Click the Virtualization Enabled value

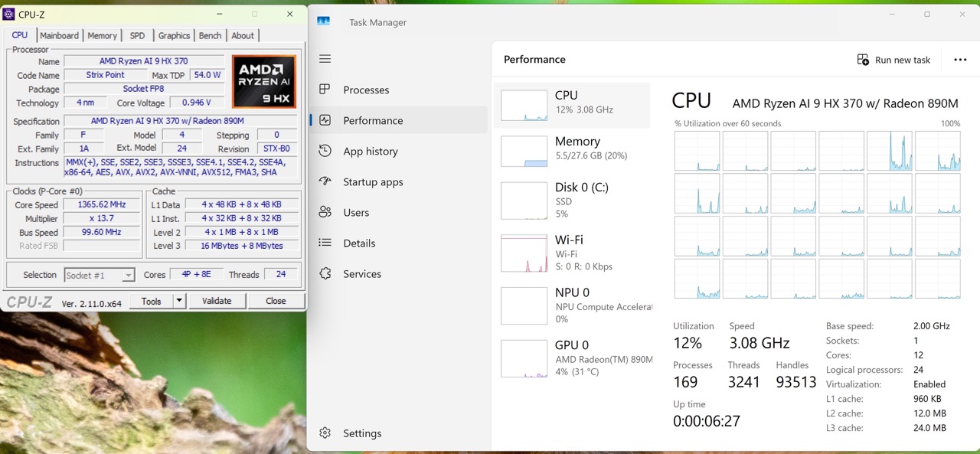pyautogui.click(x=929, y=384)
